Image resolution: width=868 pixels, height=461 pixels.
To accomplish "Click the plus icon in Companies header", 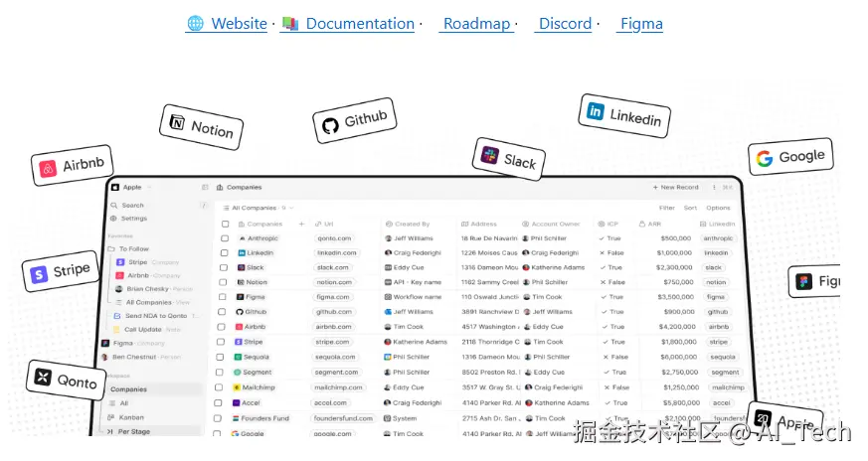I will click(x=301, y=225).
